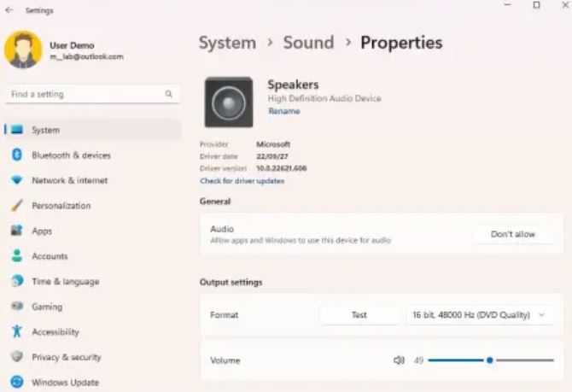
Task: Click the Test format button
Action: click(x=359, y=315)
